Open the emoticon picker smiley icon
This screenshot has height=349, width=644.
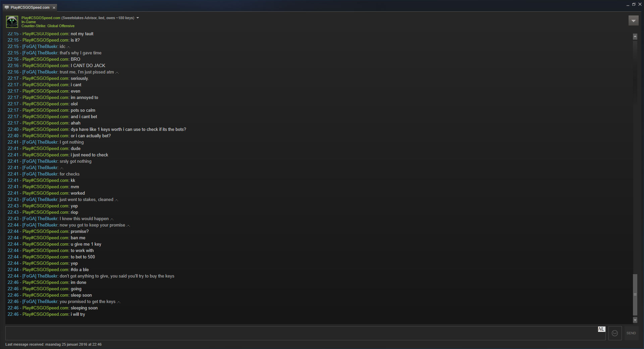615,333
